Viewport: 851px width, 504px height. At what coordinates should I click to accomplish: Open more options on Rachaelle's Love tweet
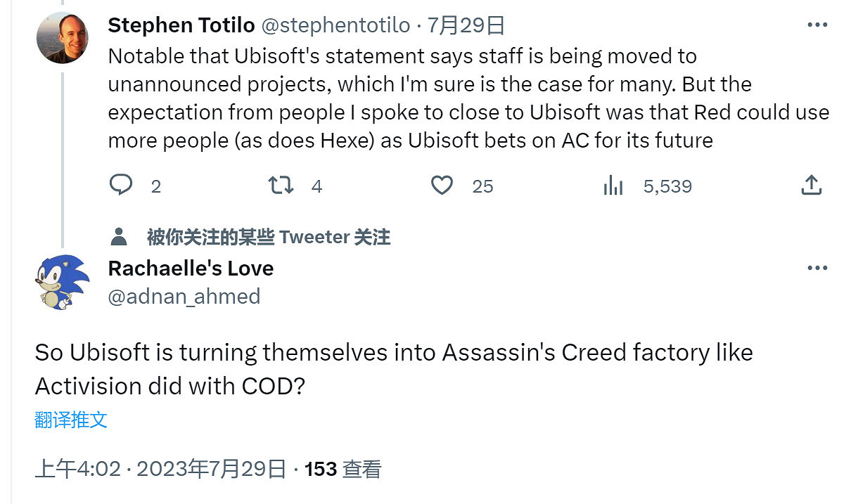[817, 269]
